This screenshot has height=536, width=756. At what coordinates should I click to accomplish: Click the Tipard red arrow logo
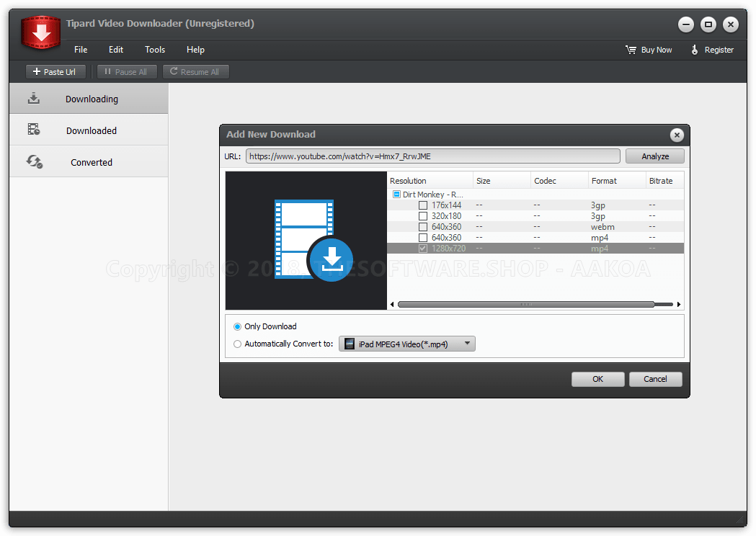tap(40, 30)
